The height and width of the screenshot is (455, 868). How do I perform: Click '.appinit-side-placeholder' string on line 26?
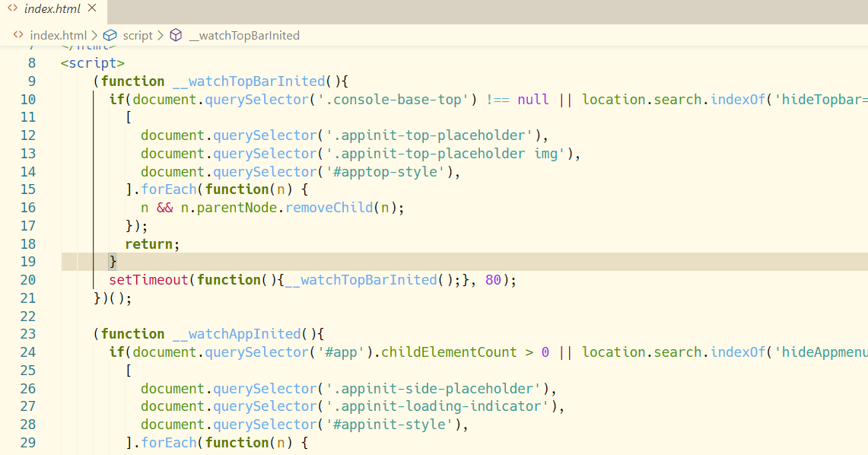[433, 389]
